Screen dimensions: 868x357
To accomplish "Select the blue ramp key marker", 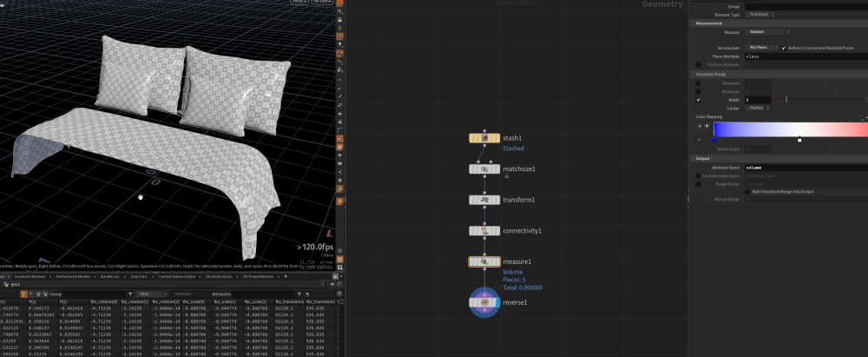I will [714, 140].
